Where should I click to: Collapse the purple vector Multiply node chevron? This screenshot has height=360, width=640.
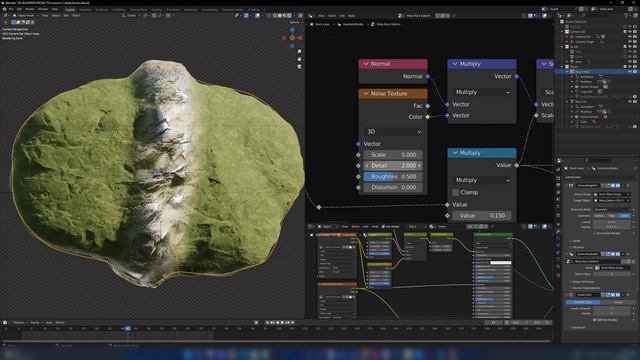[455, 64]
